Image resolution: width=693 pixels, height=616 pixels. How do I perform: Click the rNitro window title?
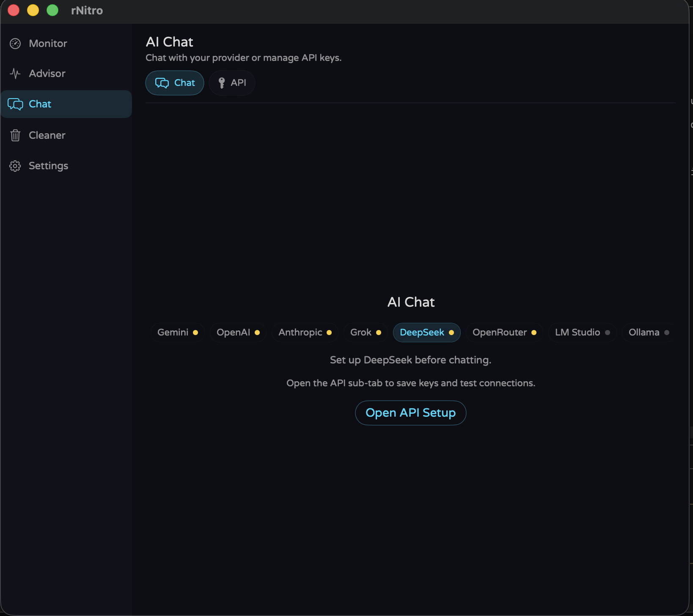[x=87, y=11]
